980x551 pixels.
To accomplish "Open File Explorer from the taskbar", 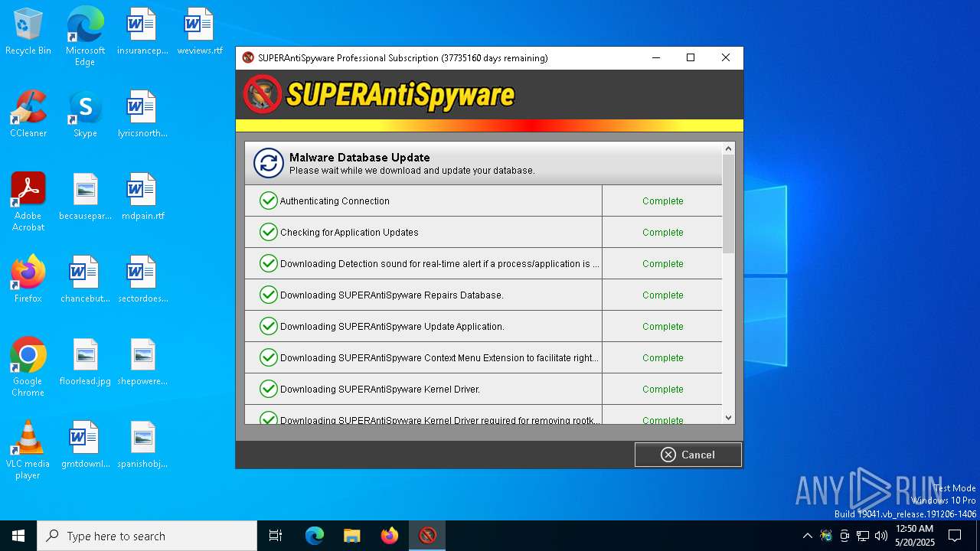I will (351, 536).
